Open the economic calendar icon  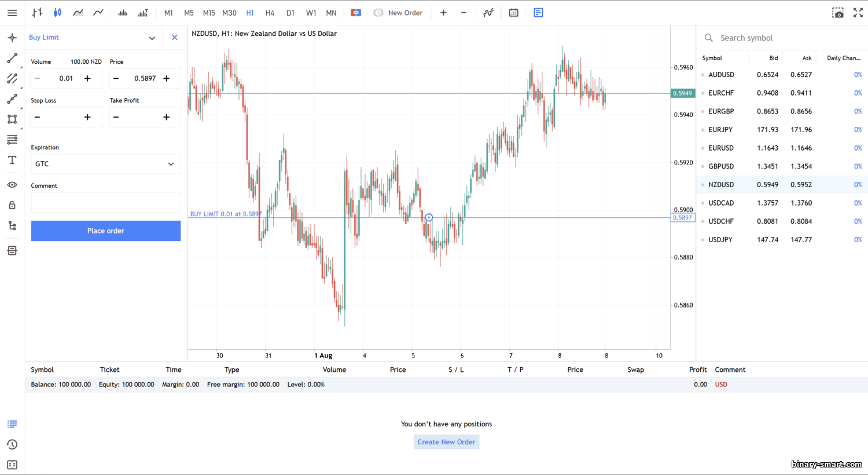(513, 13)
